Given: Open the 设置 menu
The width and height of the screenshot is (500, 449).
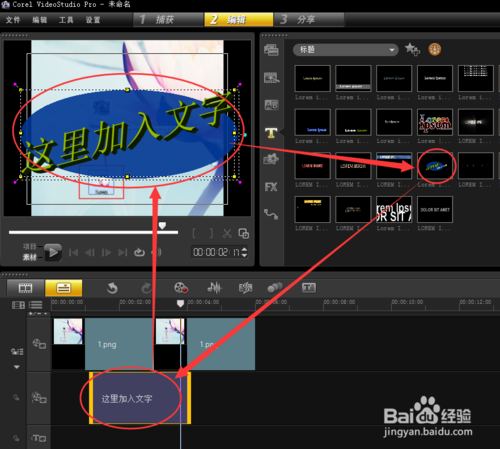Looking at the screenshot, I should [93, 20].
